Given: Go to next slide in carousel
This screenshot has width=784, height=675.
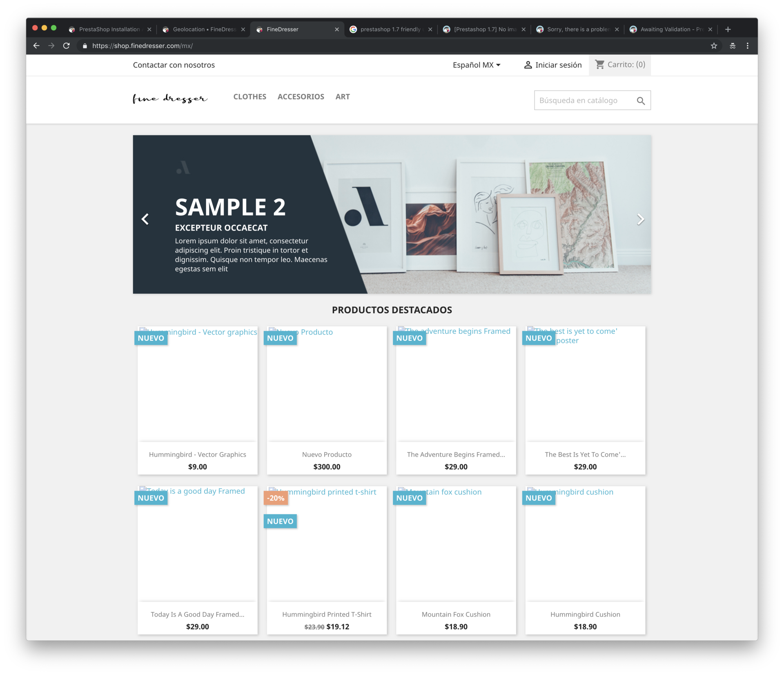Looking at the screenshot, I should pyautogui.click(x=640, y=219).
